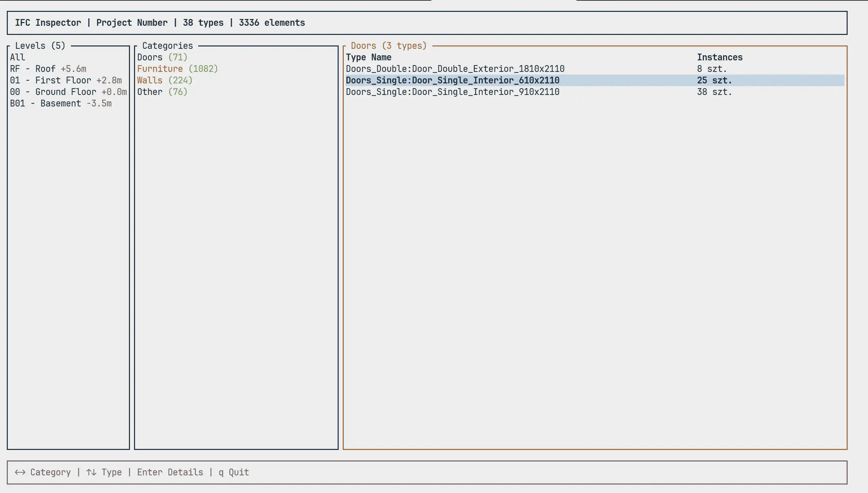868x493 pixels.
Task: Click Enter Details in footer bar
Action: tap(170, 472)
